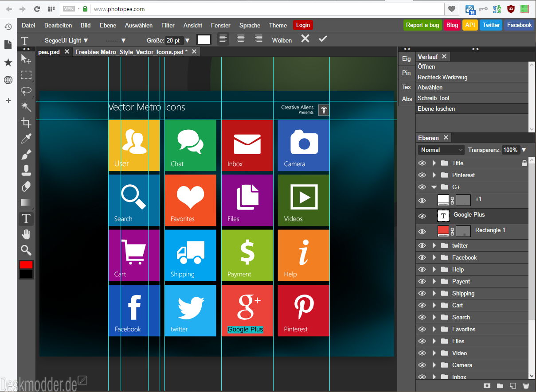This screenshot has height=392, width=536.
Task: Click the red foreground color swatch
Action: (x=26, y=265)
